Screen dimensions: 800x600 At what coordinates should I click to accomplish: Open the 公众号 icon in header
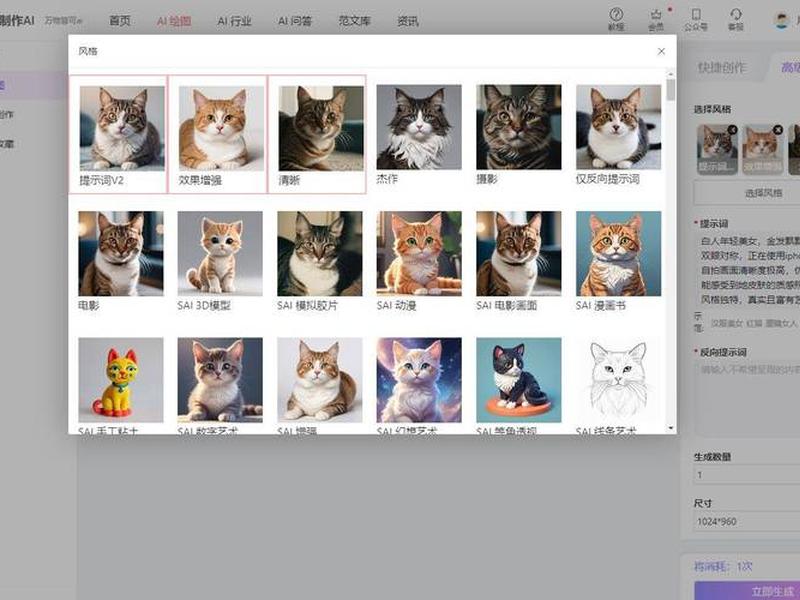(695, 19)
